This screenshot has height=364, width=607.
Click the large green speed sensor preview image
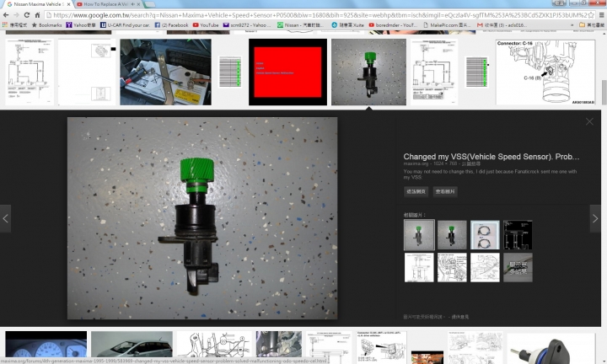202,218
